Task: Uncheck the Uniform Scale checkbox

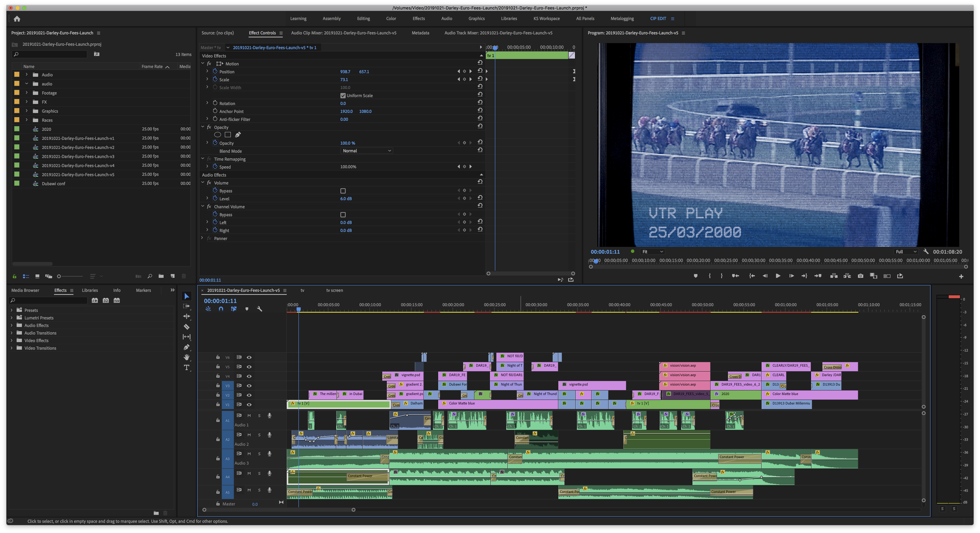Action: point(343,96)
